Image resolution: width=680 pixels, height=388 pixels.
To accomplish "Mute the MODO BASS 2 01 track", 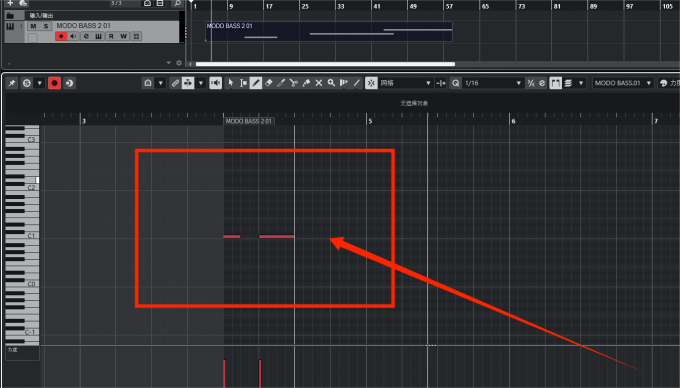I will (33, 26).
